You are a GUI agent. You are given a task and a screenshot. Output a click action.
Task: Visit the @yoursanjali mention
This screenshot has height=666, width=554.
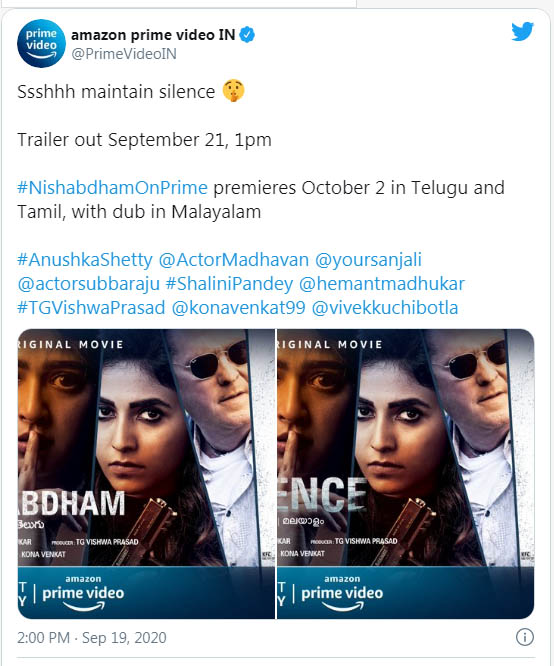point(368,260)
